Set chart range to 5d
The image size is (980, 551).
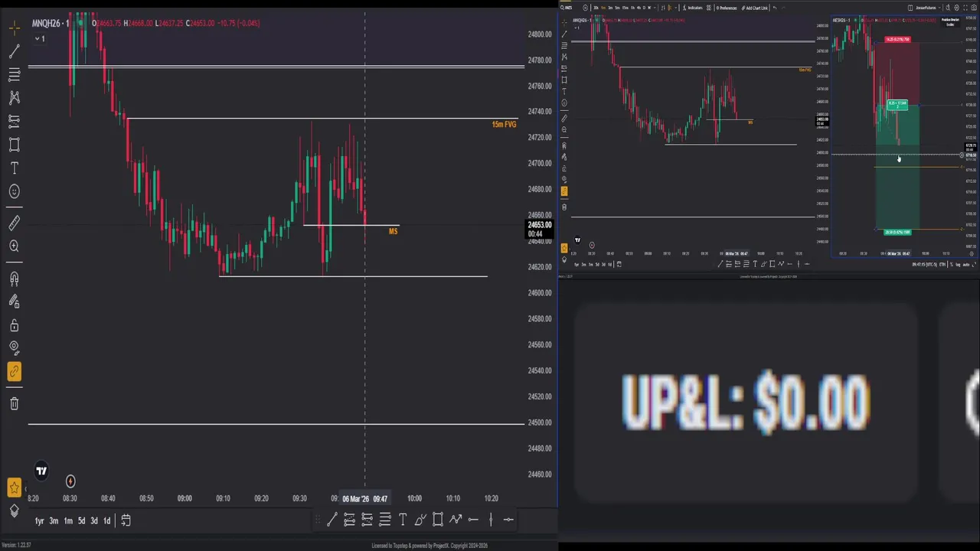(x=81, y=520)
